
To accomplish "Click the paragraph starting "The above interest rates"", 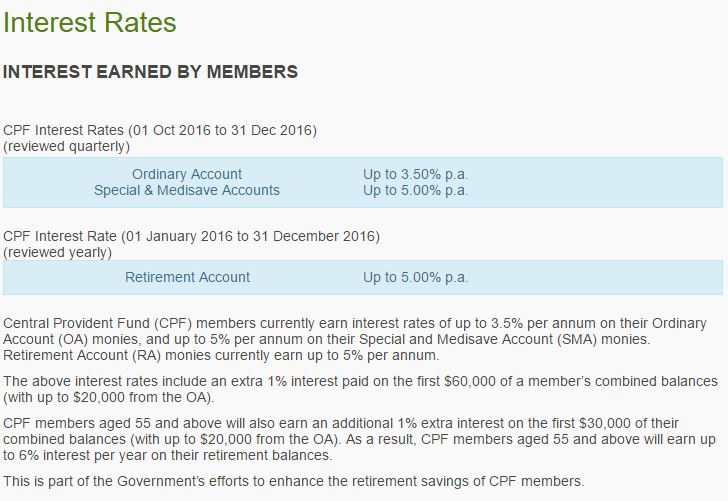I will click(x=360, y=389).
